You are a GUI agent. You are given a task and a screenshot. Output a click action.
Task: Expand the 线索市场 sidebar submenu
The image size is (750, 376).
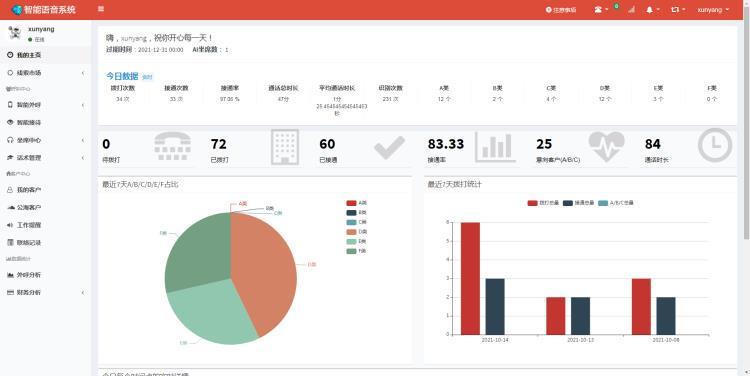pyautogui.click(x=45, y=73)
